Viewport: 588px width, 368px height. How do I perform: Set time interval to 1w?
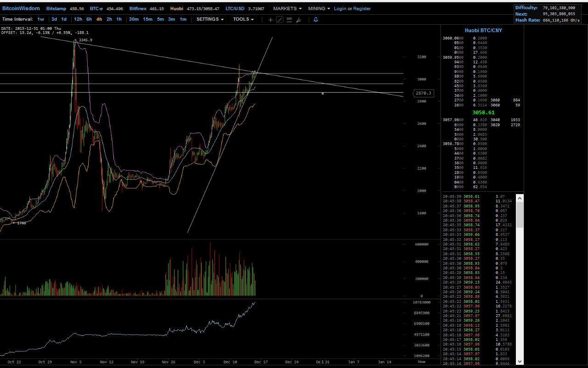pos(41,19)
